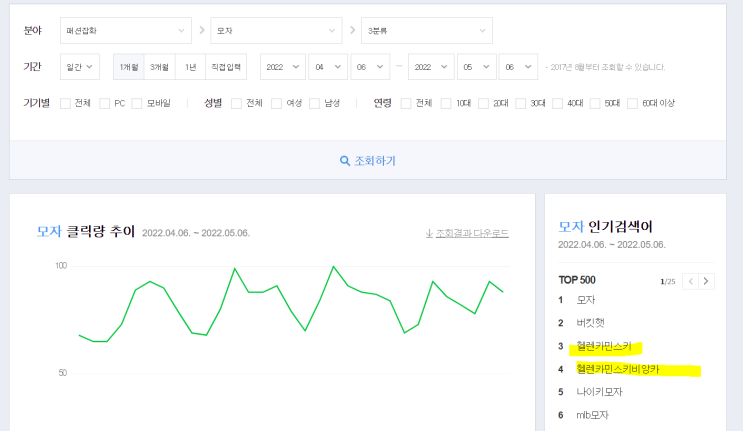The width and height of the screenshot is (743, 431).
Task: Expand the 3분류 category dropdown
Action: 427,30
